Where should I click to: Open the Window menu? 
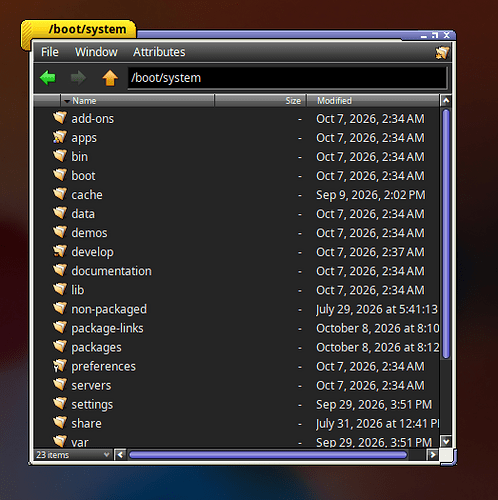pyautogui.click(x=96, y=52)
